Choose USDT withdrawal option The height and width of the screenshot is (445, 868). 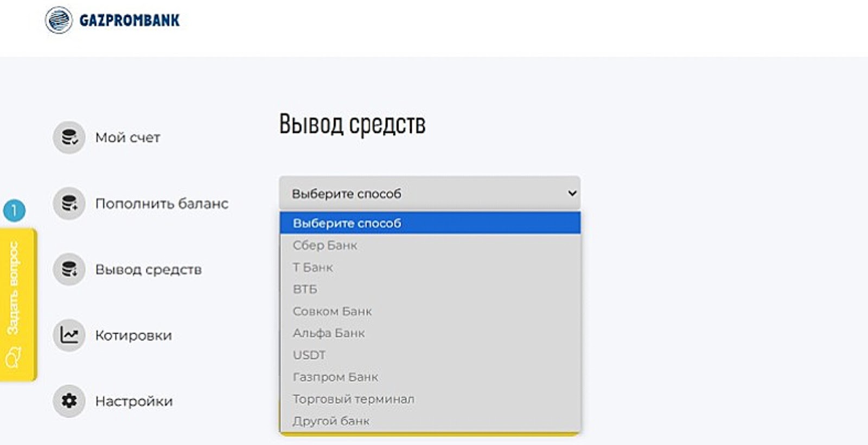tap(430, 355)
